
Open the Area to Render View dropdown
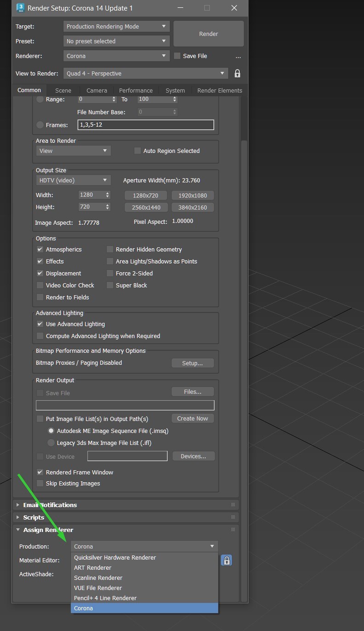[x=73, y=151]
